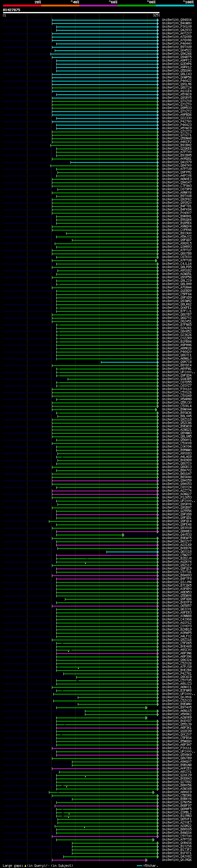Viewport: 197px width, 868px height.
Task: Select hit UniRef100_Q9FQD7
Action: coord(176,240)
